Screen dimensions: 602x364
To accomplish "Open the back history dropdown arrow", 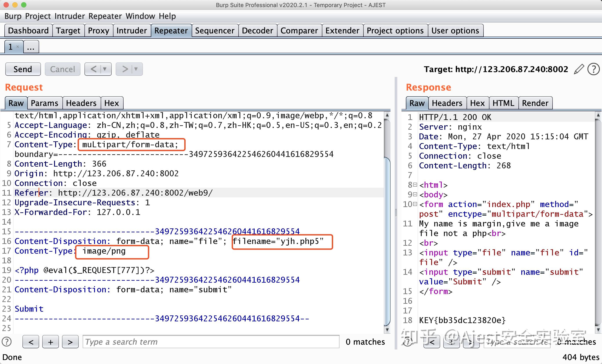I will point(105,69).
